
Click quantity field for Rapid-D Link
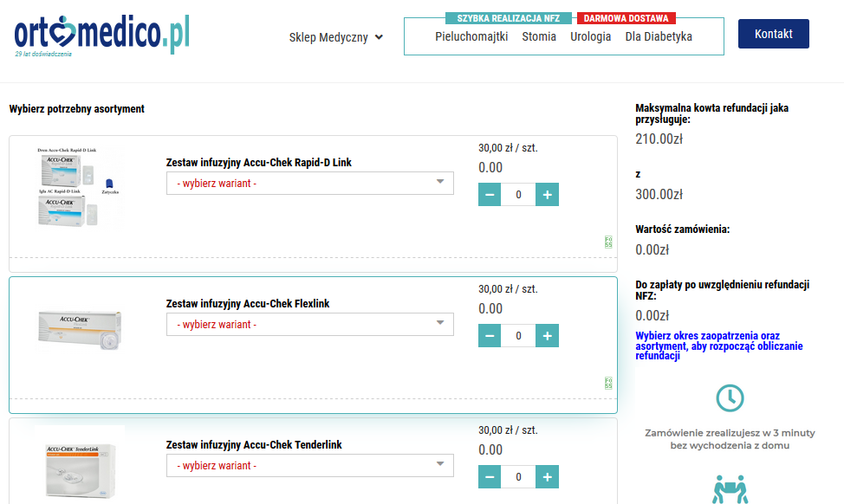point(518,195)
